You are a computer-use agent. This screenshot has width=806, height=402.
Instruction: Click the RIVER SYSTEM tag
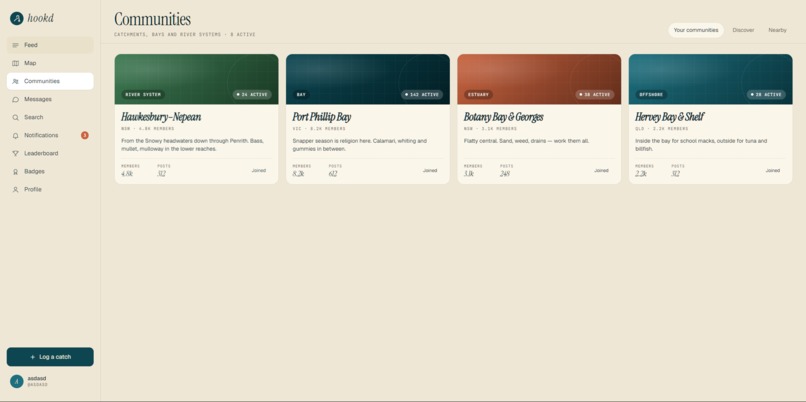pyautogui.click(x=143, y=95)
